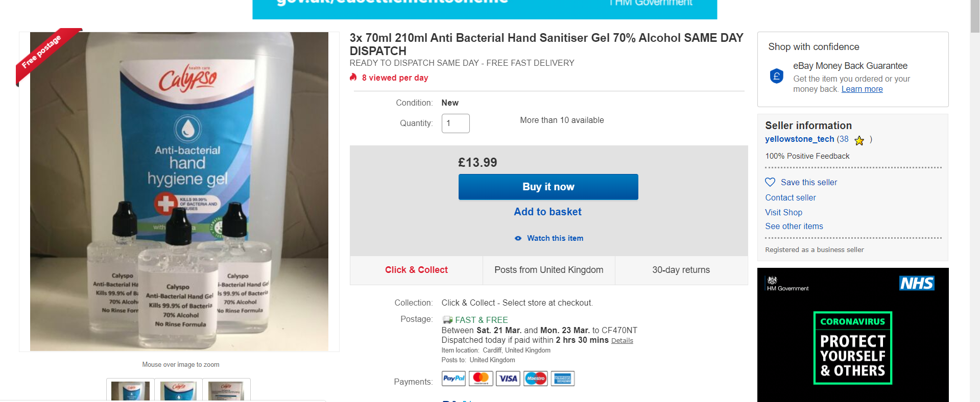Click the Contact seller link
The image size is (980, 402).
(790, 197)
